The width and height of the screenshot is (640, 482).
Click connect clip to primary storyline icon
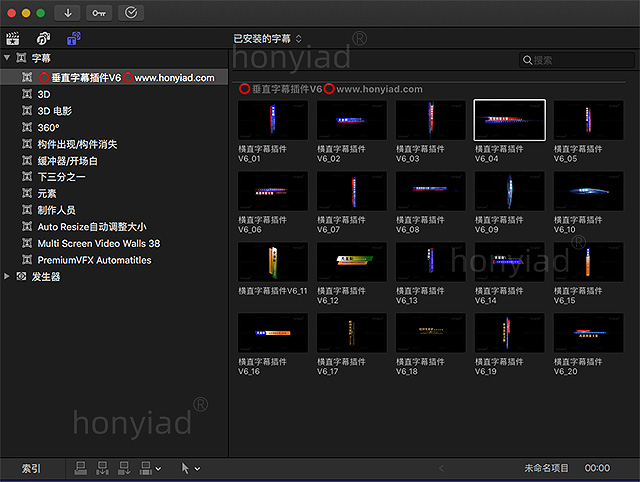pos(80,469)
